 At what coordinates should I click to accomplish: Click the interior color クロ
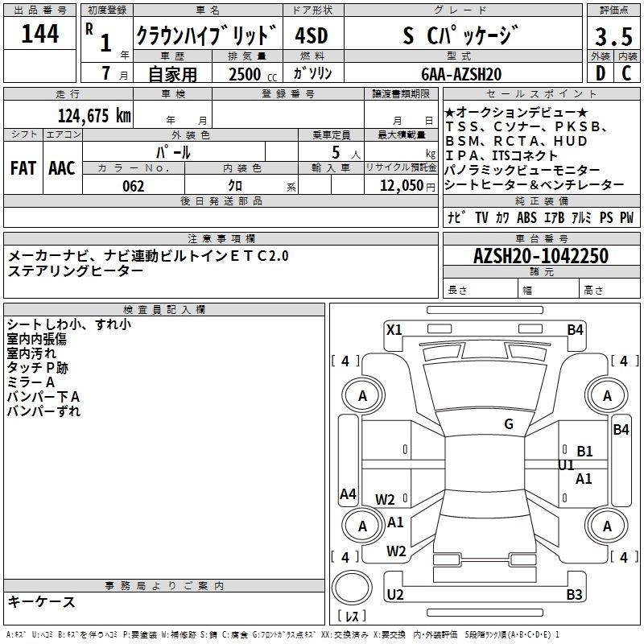[x=235, y=186]
